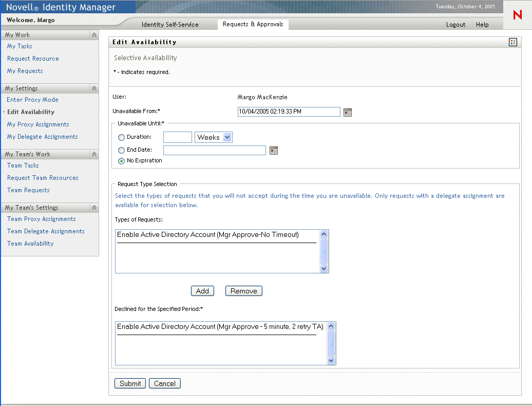The image size is (532, 406).
Task: Log out using the Logout link
Action: (455, 25)
